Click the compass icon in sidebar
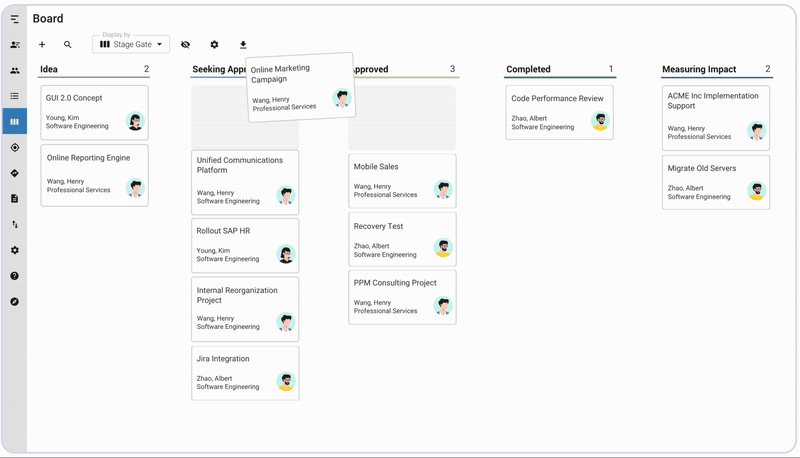Image resolution: width=800 pixels, height=458 pixels. [x=14, y=302]
